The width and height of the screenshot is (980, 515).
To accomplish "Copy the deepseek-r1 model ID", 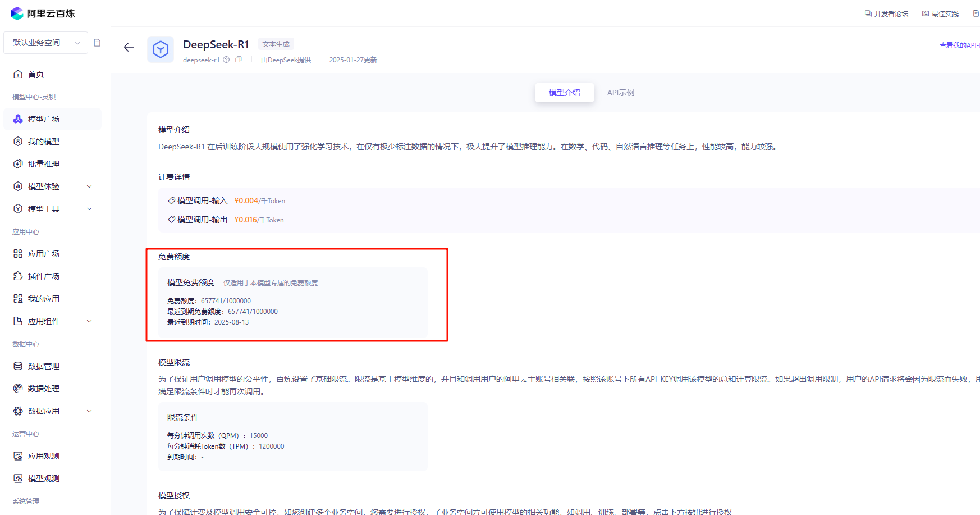I will tap(239, 60).
